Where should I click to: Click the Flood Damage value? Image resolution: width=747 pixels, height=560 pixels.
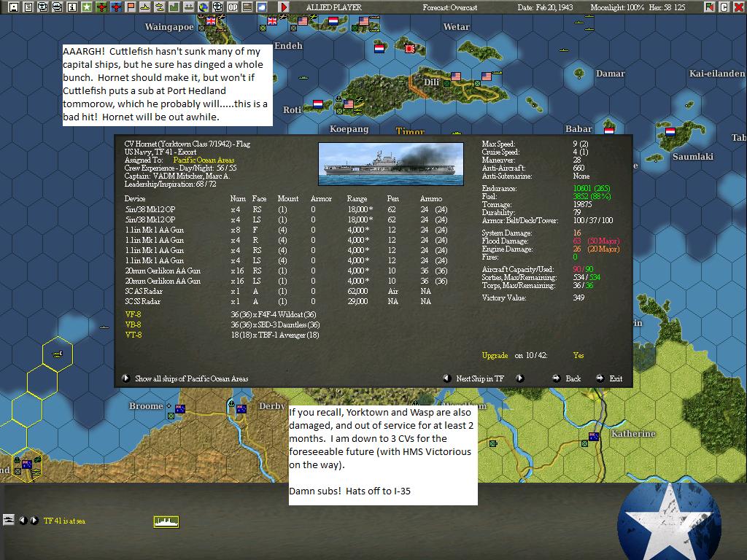pos(596,241)
